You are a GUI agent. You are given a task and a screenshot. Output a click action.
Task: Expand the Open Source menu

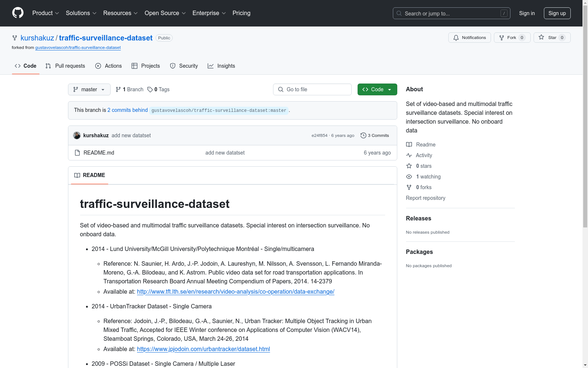[x=165, y=13]
